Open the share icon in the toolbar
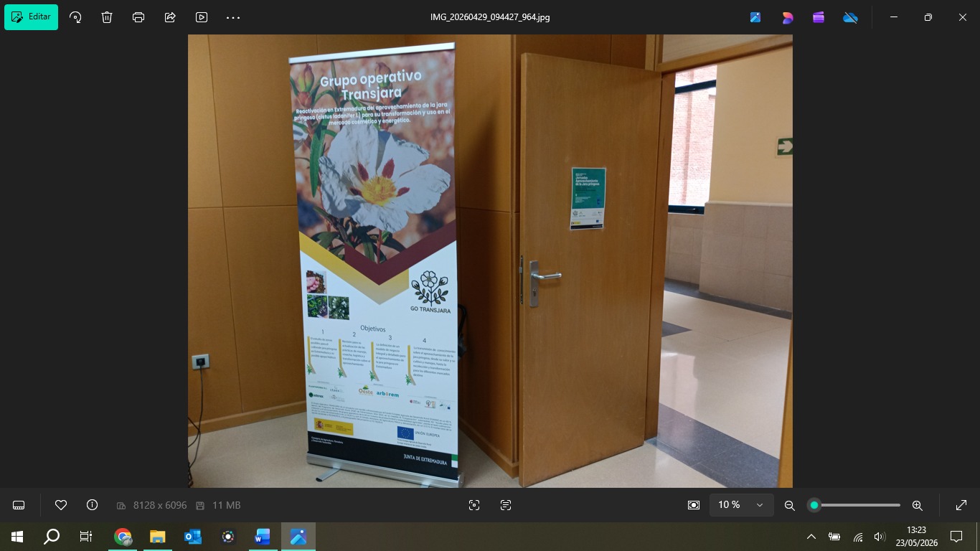Viewport: 980px width, 551px height. coord(170,17)
